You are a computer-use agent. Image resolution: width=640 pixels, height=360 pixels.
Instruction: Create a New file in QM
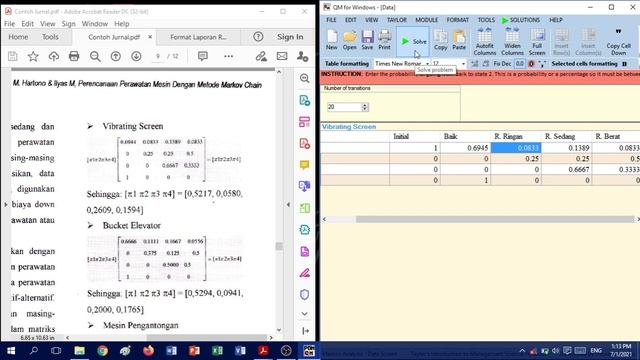tap(331, 40)
